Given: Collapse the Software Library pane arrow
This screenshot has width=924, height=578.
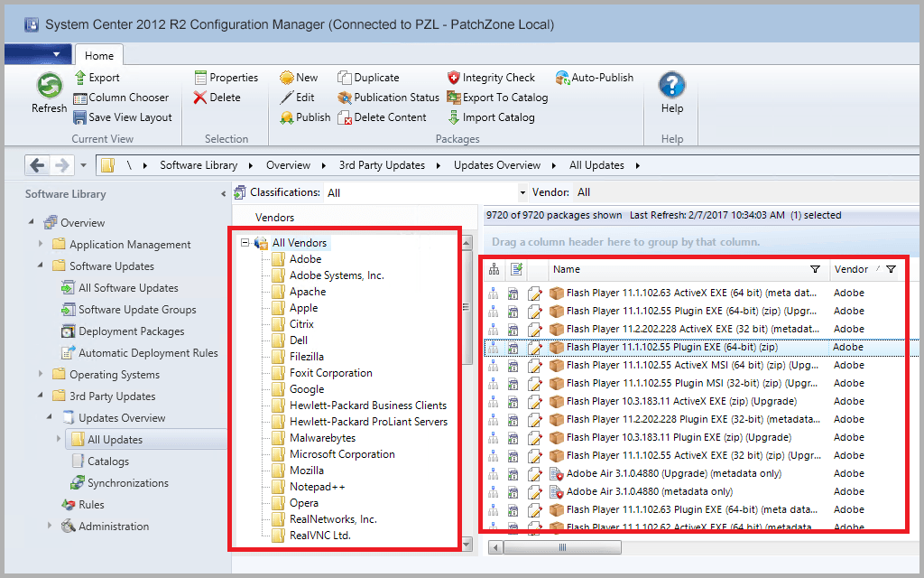Looking at the screenshot, I should [223, 194].
